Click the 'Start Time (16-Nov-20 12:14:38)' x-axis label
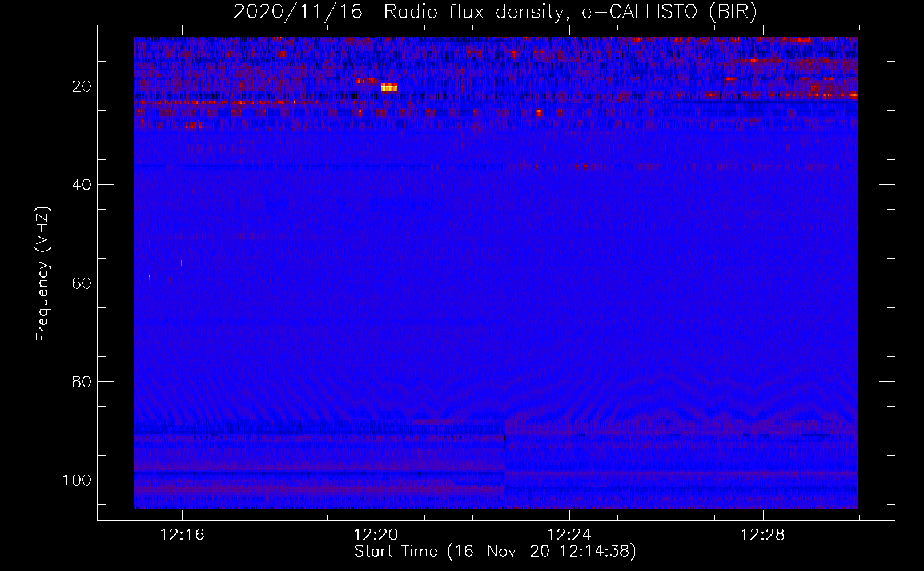 (x=495, y=552)
